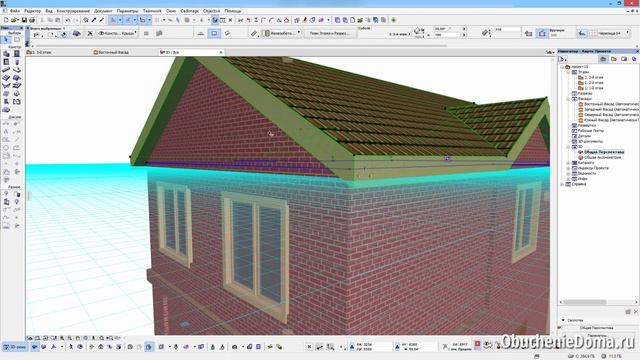Collapse the Фасады tree node

coord(568,99)
